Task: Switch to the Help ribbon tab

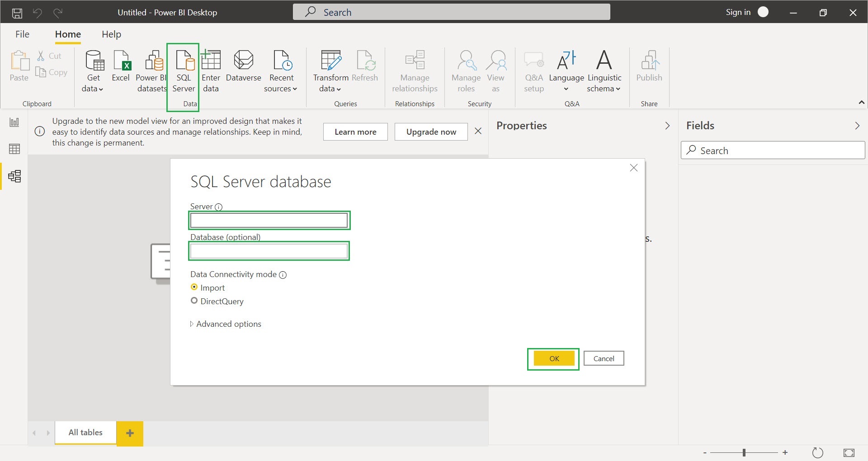Action: 111,34
